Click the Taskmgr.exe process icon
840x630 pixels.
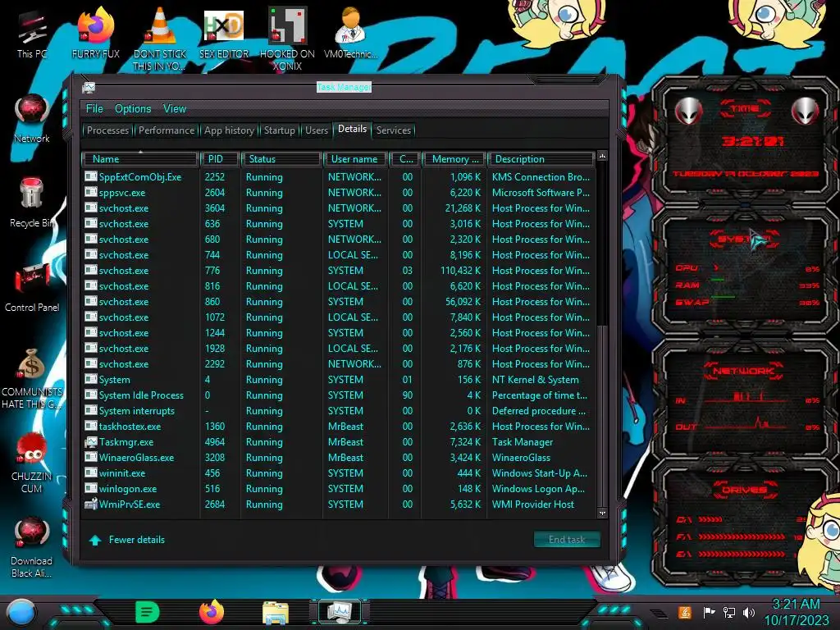coord(90,442)
